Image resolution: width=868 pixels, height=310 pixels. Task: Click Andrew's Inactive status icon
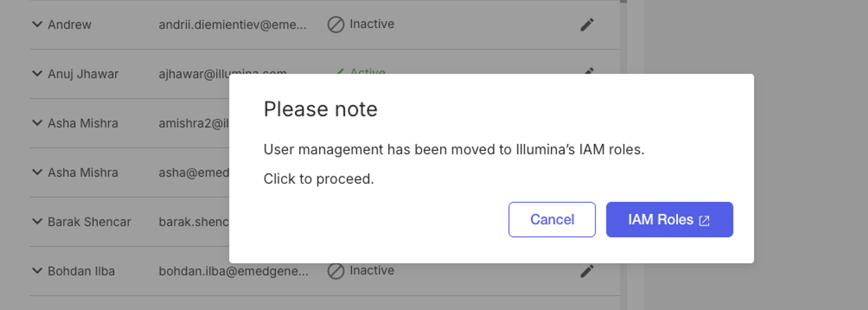click(x=336, y=25)
